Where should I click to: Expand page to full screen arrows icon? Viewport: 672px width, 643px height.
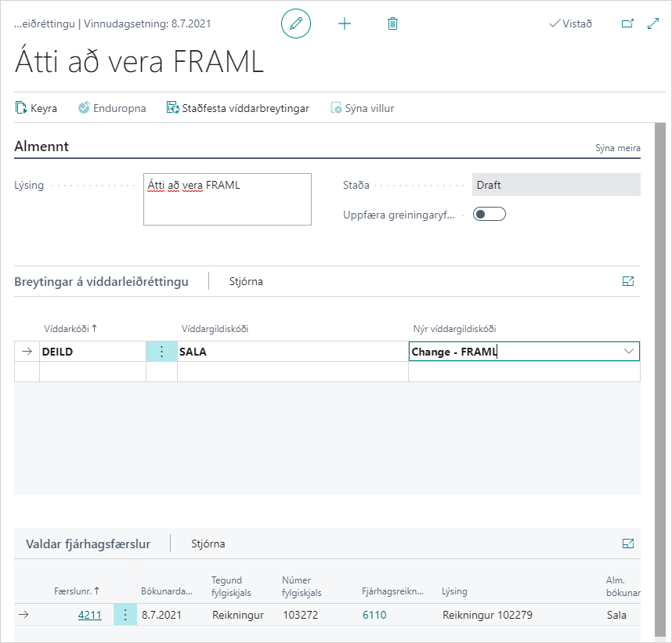653,23
